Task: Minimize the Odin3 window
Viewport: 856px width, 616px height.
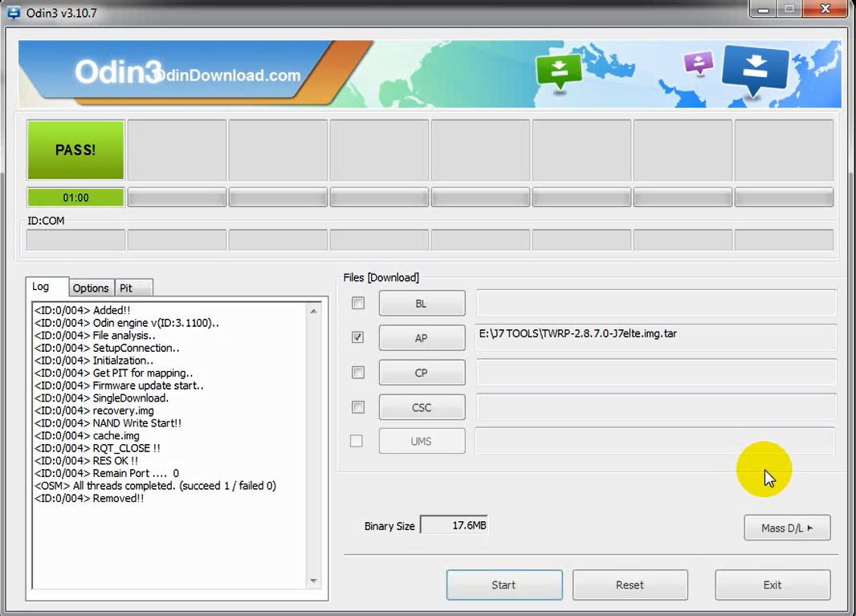Action: 764,10
